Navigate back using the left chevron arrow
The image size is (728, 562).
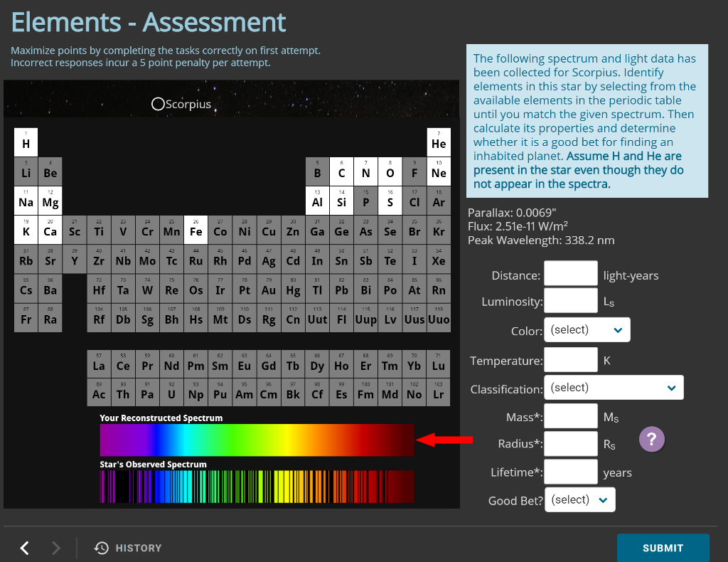(x=24, y=548)
